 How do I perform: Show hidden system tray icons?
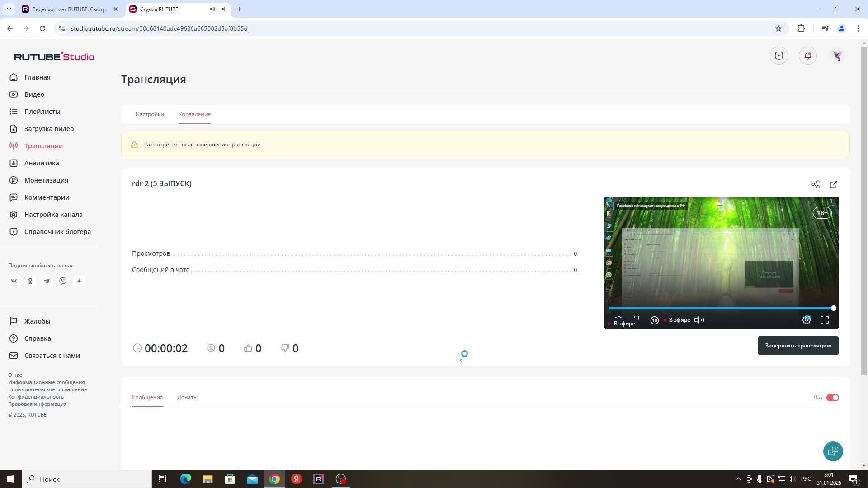[738, 479]
